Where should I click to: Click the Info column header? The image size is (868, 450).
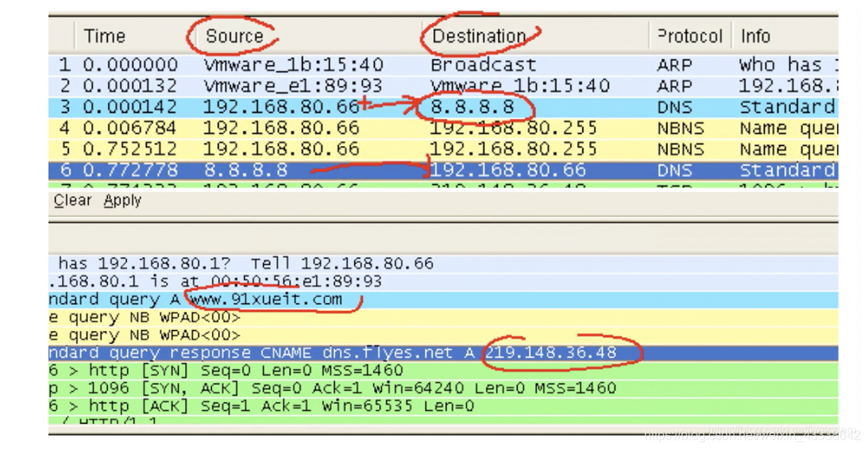(755, 37)
